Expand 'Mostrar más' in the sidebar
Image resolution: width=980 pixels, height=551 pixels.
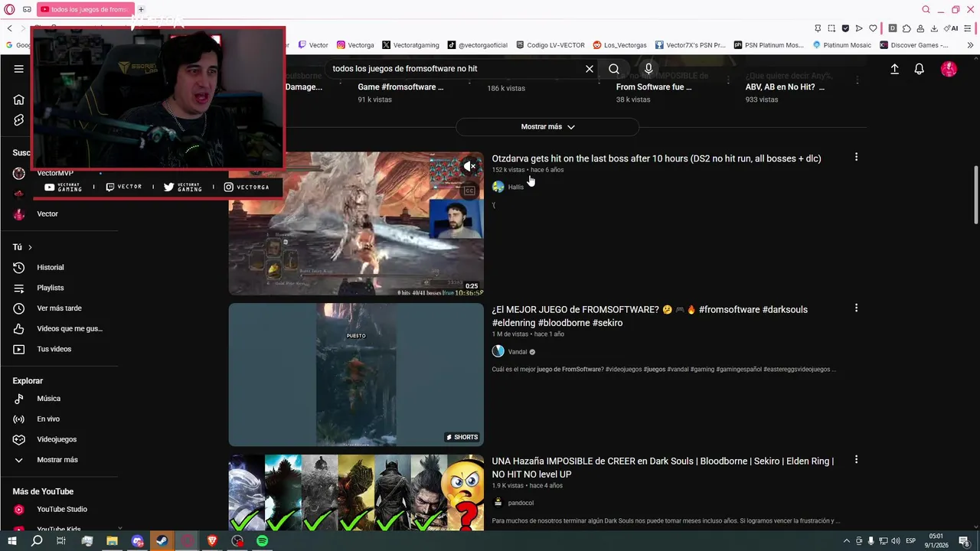(x=59, y=460)
